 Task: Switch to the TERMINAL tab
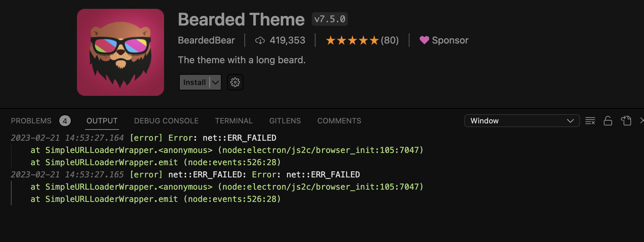pyautogui.click(x=234, y=121)
